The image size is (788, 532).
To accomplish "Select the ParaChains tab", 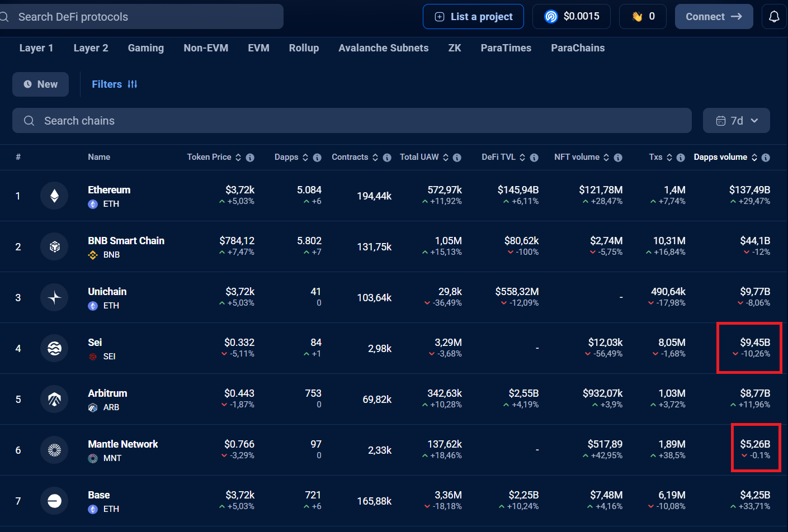I will tap(578, 48).
